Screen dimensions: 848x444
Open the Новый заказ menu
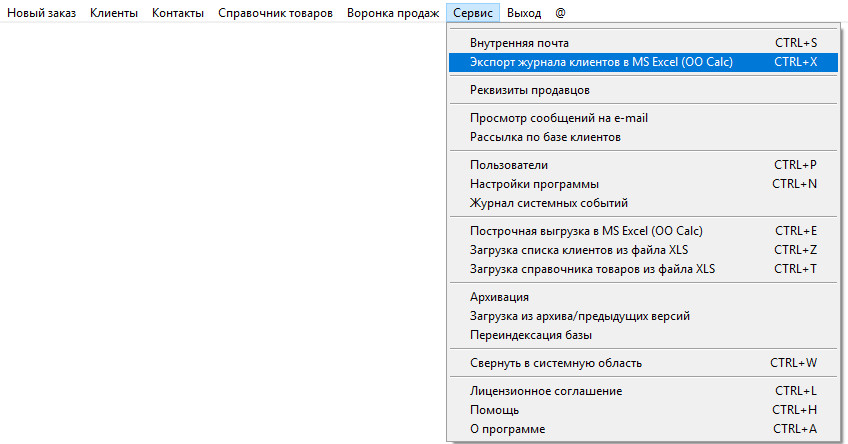click(x=41, y=13)
